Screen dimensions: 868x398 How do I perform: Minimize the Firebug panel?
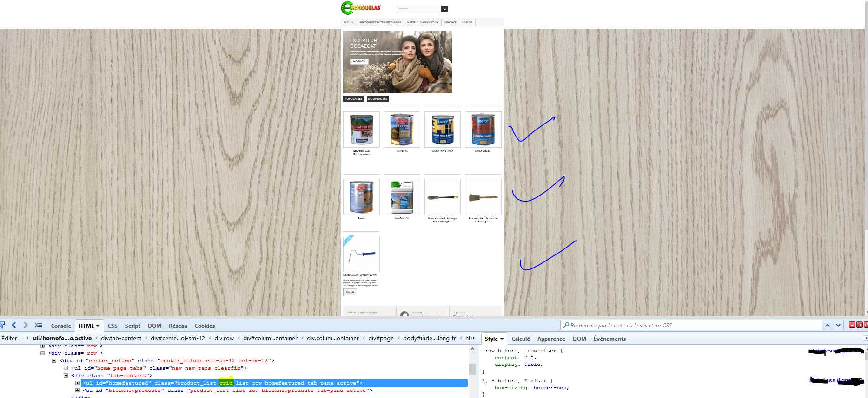pos(852,325)
